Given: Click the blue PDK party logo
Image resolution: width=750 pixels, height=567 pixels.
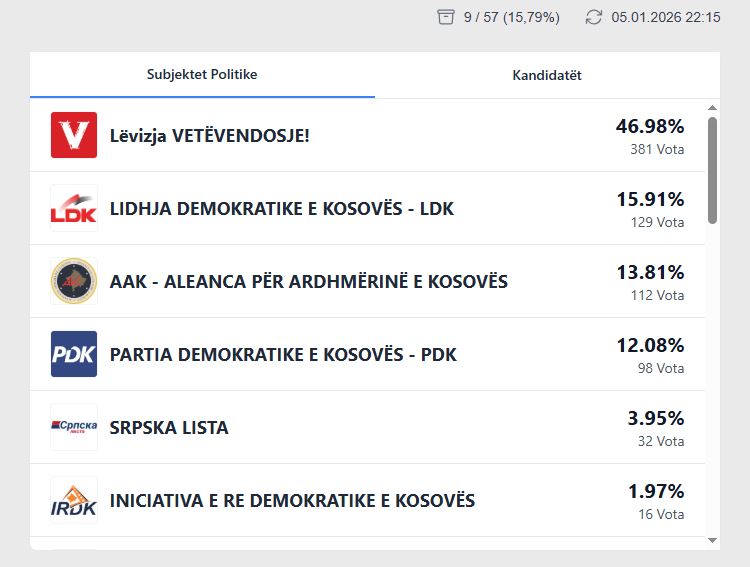Looking at the screenshot, I should coord(74,354).
